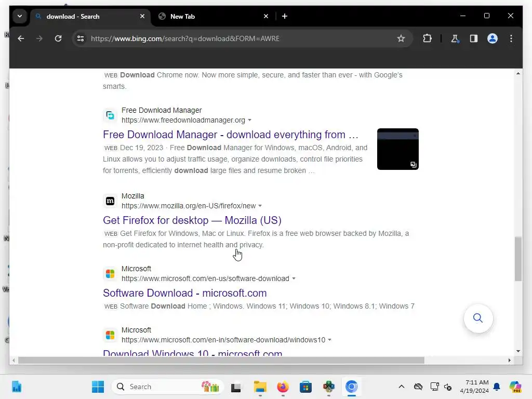Click the floating search magnifier button
Screen dimensions: 532x399
[x=478, y=318]
